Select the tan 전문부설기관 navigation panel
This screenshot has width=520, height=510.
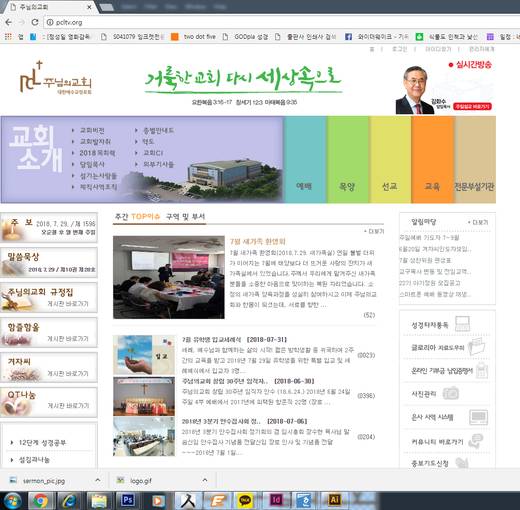tap(475, 159)
